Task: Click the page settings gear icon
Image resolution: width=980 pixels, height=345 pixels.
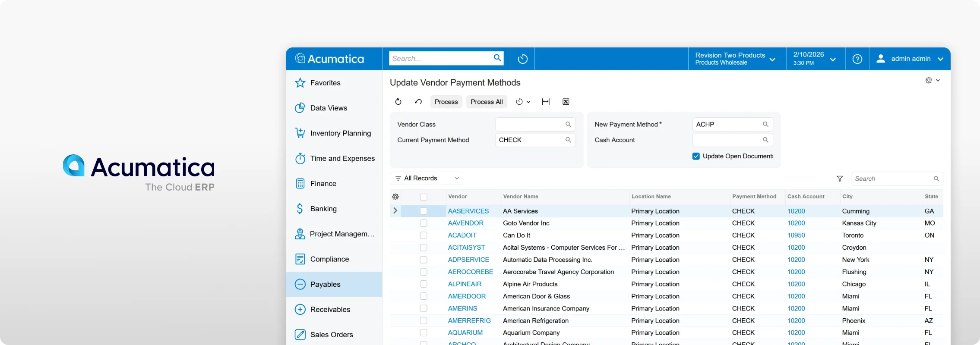Action: click(929, 80)
